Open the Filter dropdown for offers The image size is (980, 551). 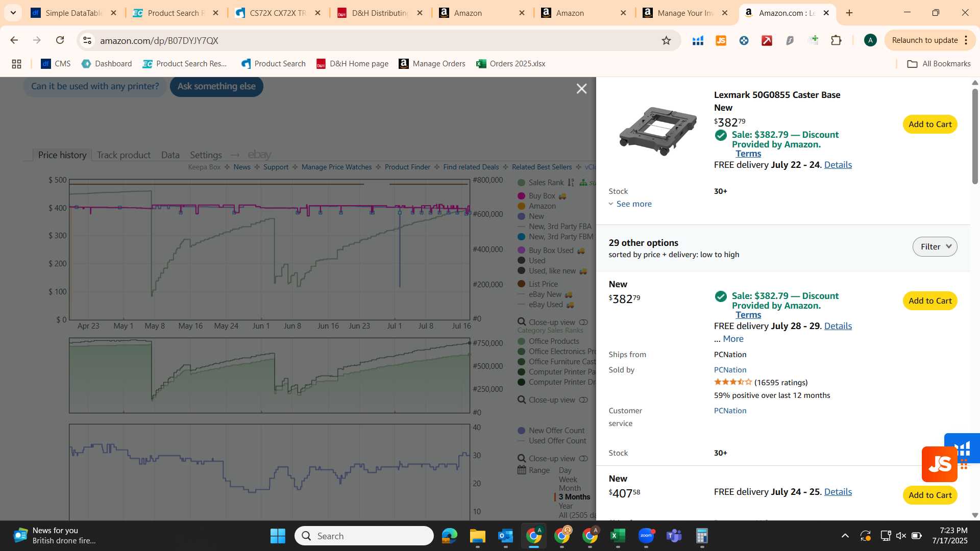click(935, 247)
